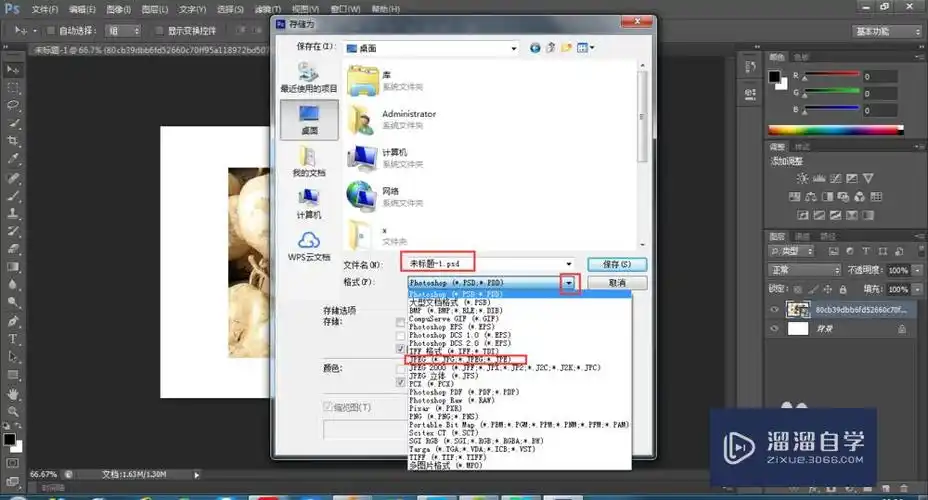This screenshot has width=928, height=500.
Task: Select the Pen tool
Action: pos(12,321)
